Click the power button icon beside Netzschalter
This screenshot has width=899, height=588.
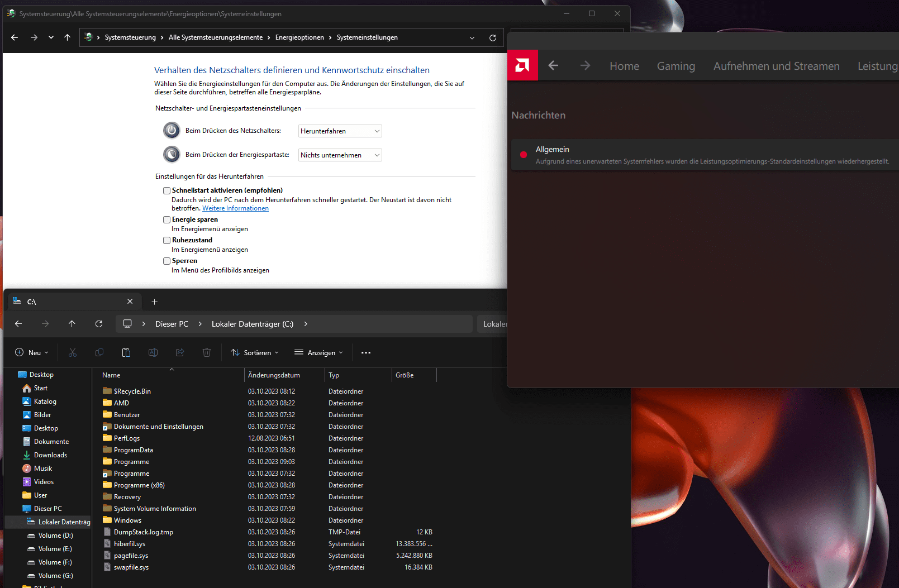172,131
